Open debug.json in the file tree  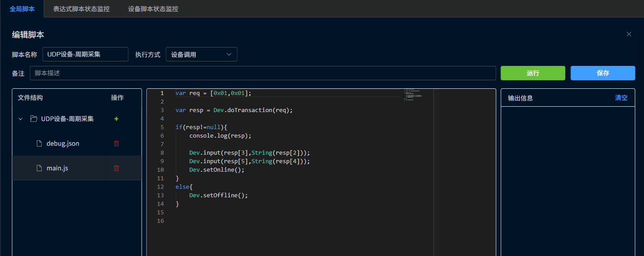point(63,143)
